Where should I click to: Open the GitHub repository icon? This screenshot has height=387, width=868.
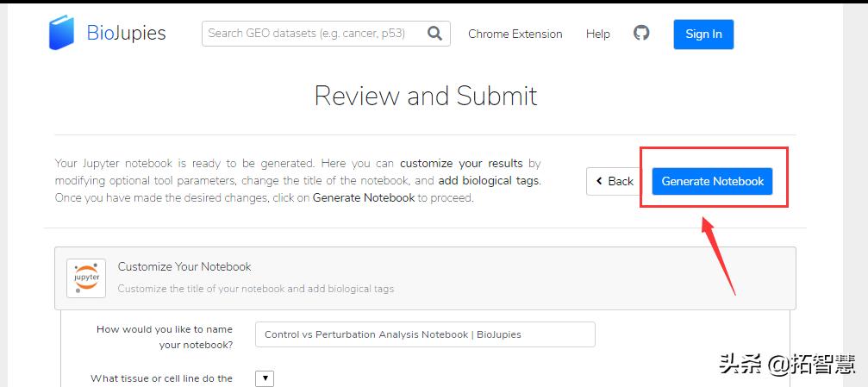click(641, 34)
